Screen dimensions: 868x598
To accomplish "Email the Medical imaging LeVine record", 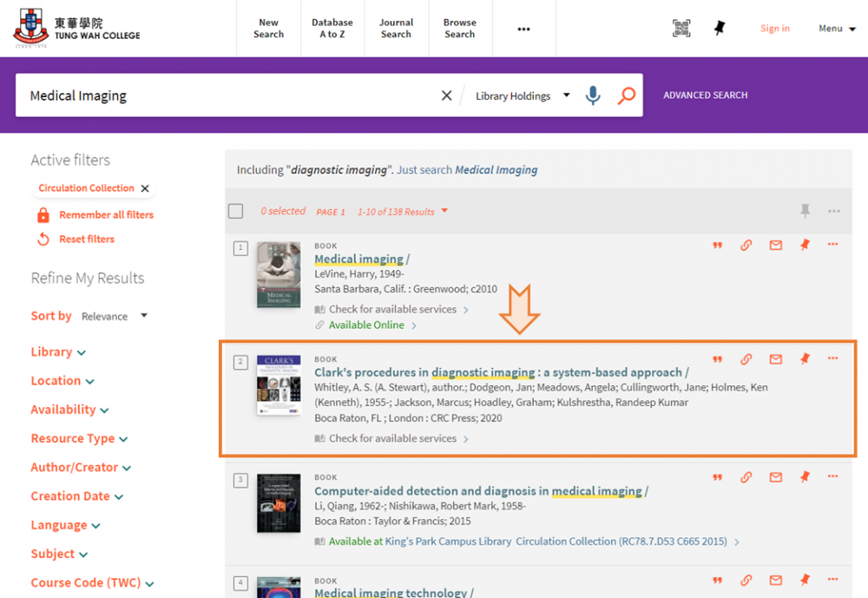I will click(x=775, y=246).
